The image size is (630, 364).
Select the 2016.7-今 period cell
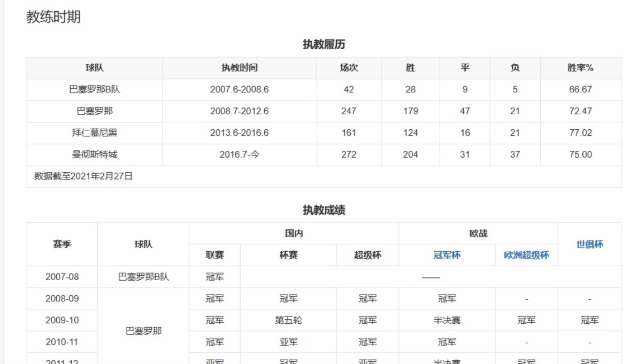click(x=239, y=155)
